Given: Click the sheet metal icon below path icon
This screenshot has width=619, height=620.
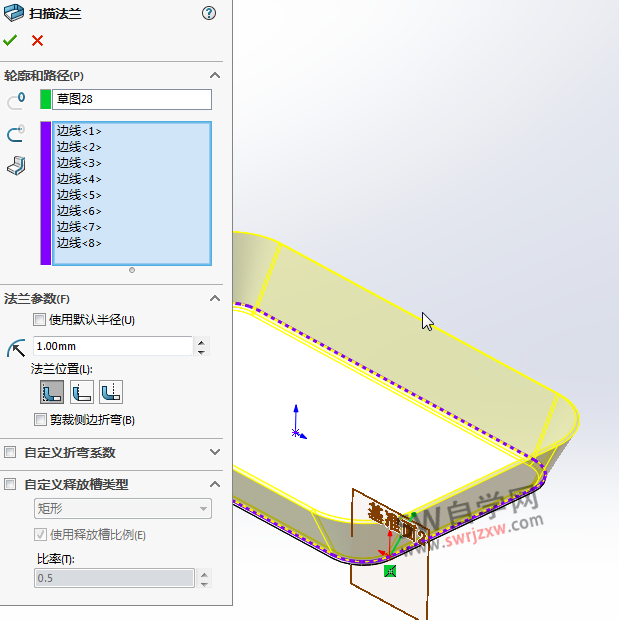Looking at the screenshot, I should tap(16, 165).
